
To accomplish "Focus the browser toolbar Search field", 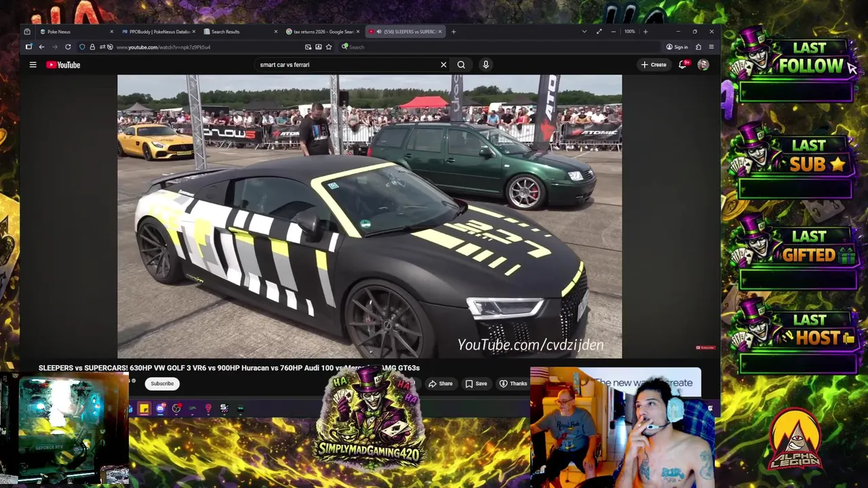I will pyautogui.click(x=498, y=47).
